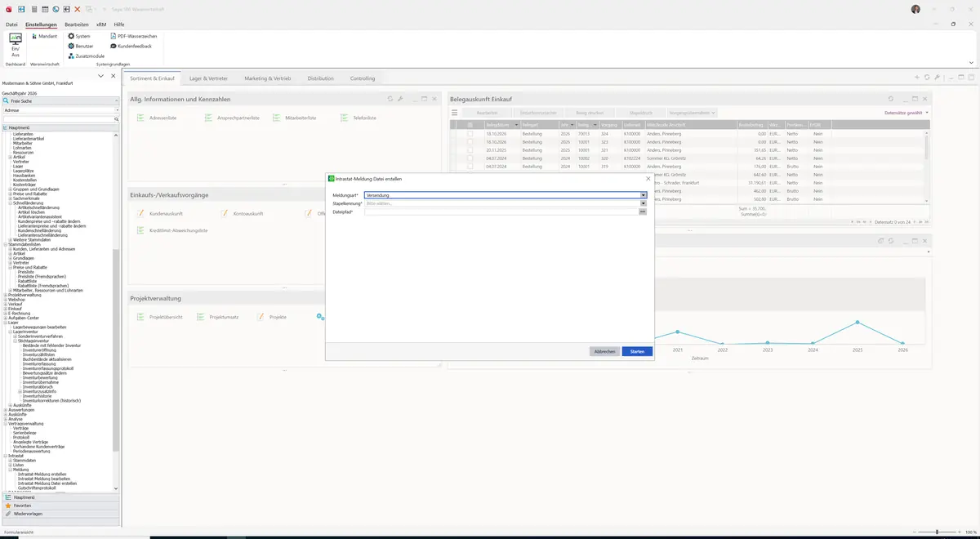
Task: Toggle the select-all checkbox in the table header
Action: (x=470, y=125)
